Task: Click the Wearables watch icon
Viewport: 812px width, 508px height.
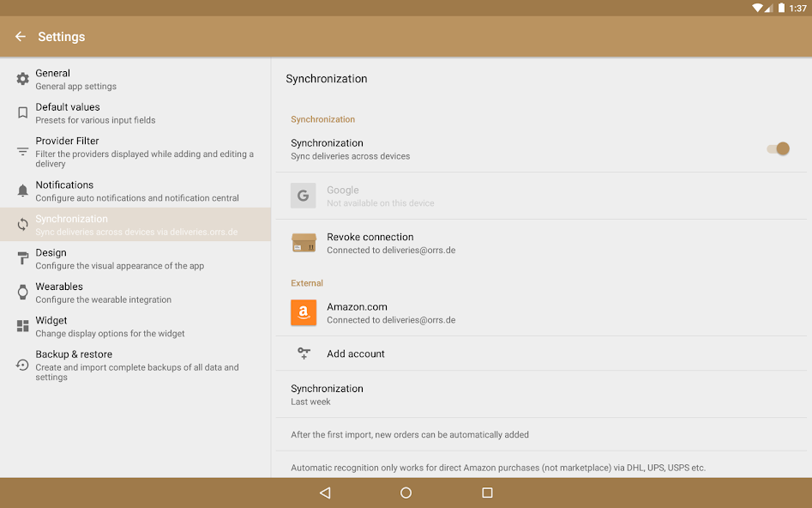Action: point(23,293)
